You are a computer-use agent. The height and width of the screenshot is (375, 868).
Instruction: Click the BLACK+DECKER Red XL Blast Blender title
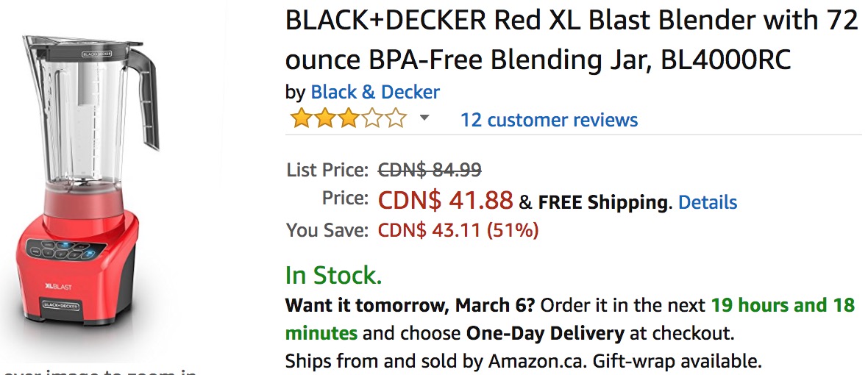(572, 40)
